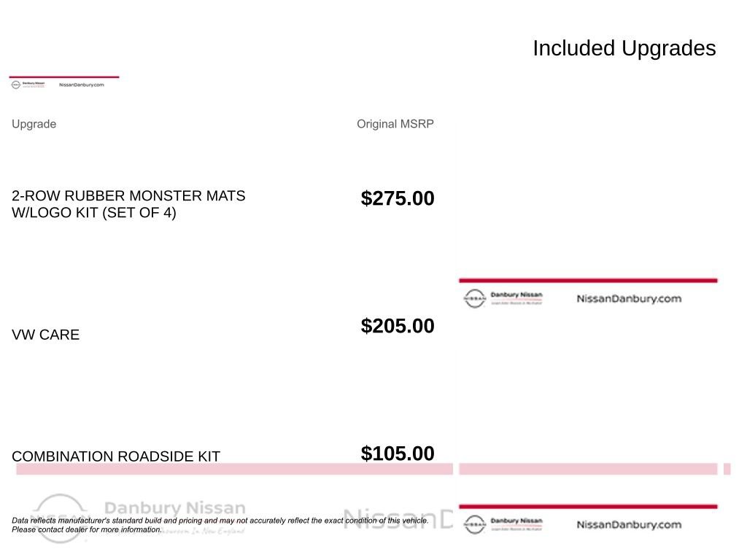Screen dimensions: 747x560
Task: Click the small Nissan logo at top left
Action: pyautogui.click(x=16, y=85)
